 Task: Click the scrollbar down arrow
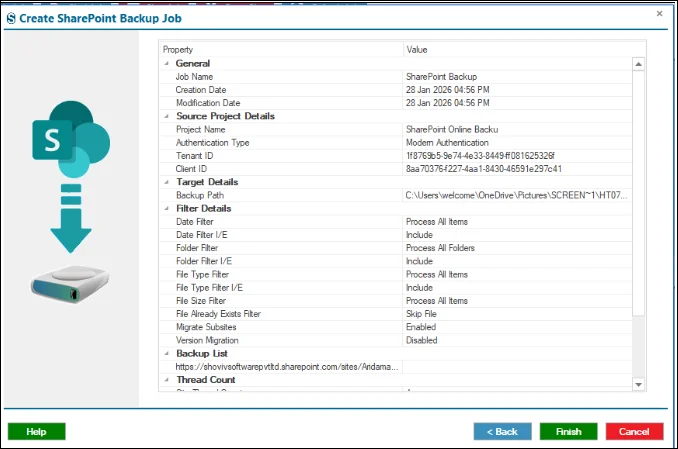[639, 385]
